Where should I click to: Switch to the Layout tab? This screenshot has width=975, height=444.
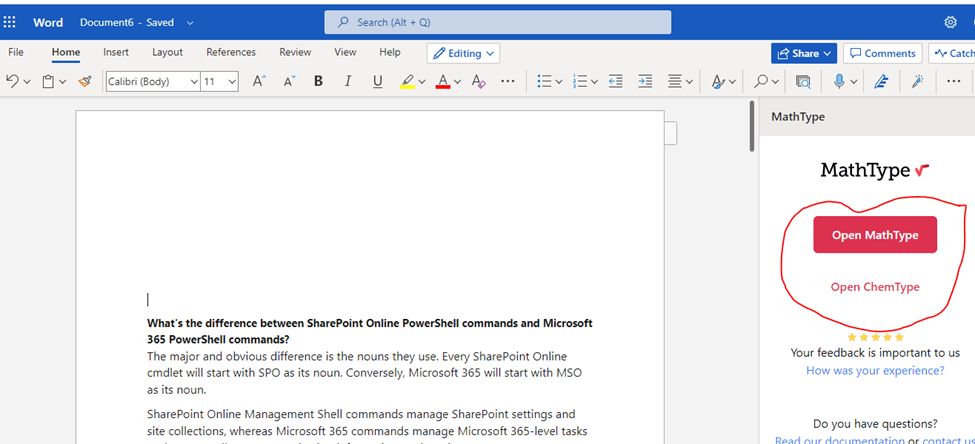[x=167, y=52]
